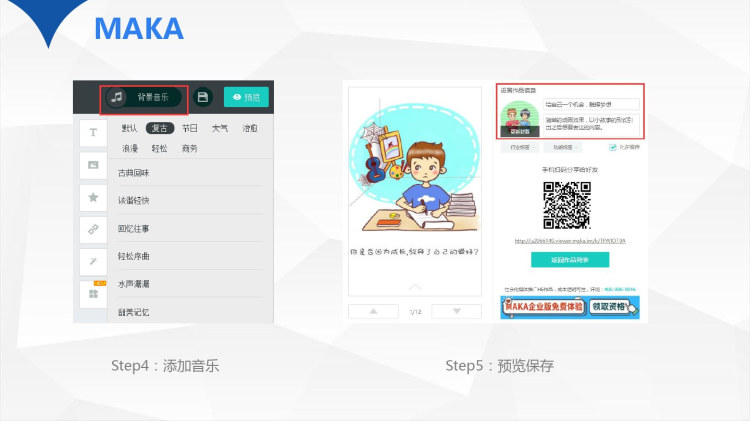
Task: Switch to the 治愈 music category
Action: click(x=250, y=128)
